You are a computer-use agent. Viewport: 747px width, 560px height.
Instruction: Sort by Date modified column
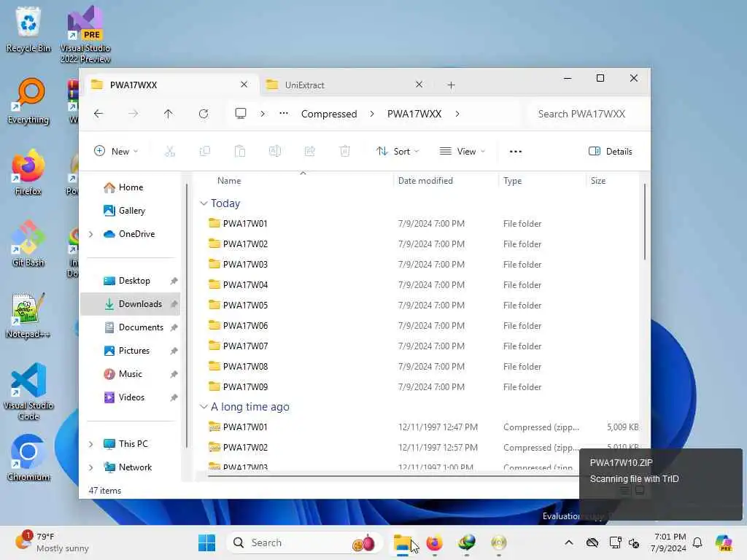point(446,181)
